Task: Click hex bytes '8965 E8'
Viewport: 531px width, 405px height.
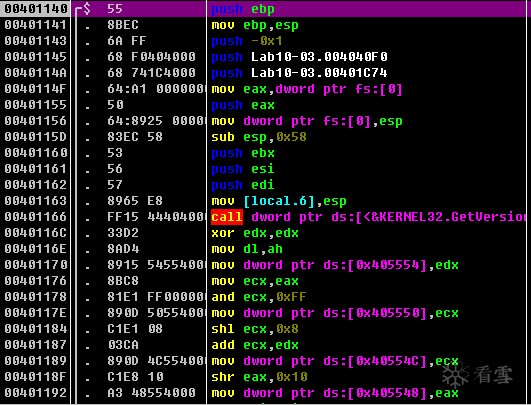Action: (x=135, y=201)
